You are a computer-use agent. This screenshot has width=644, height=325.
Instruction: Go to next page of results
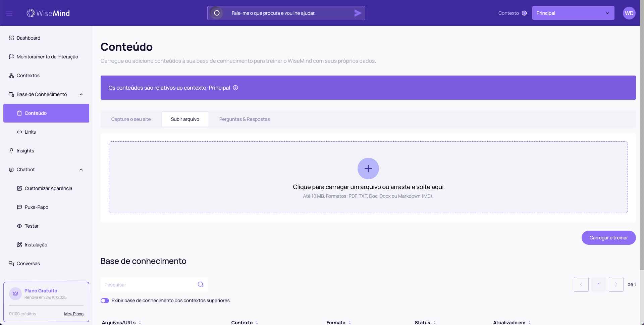(616, 284)
